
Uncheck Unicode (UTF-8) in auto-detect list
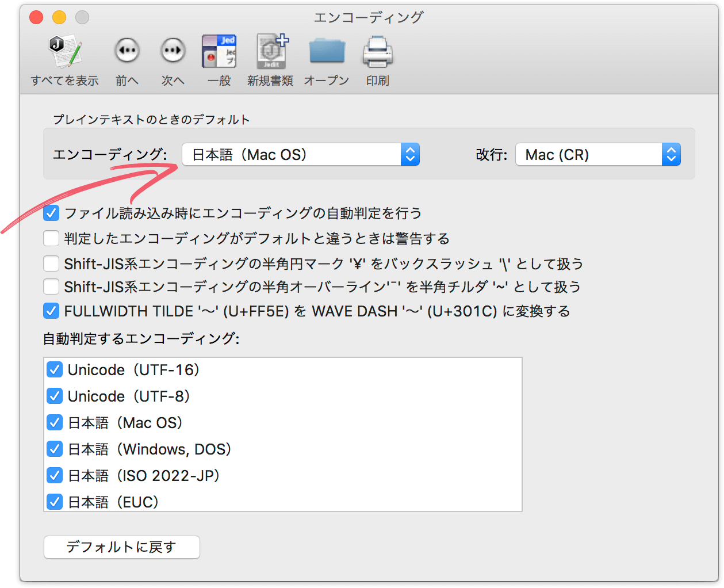click(x=55, y=396)
